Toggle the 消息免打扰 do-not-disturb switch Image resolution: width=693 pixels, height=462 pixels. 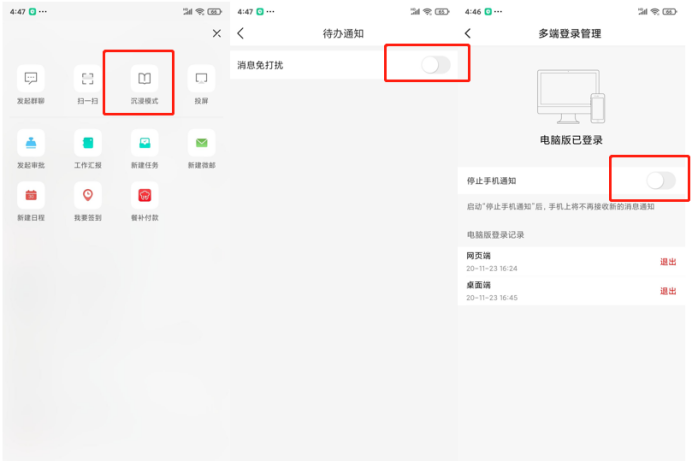click(435, 65)
